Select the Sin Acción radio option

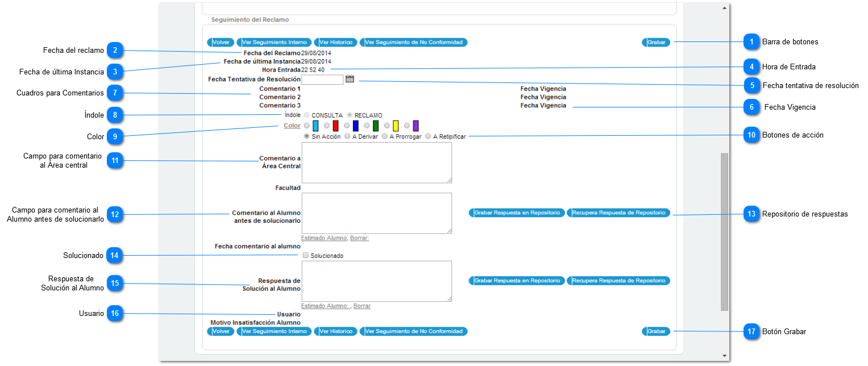(x=307, y=136)
